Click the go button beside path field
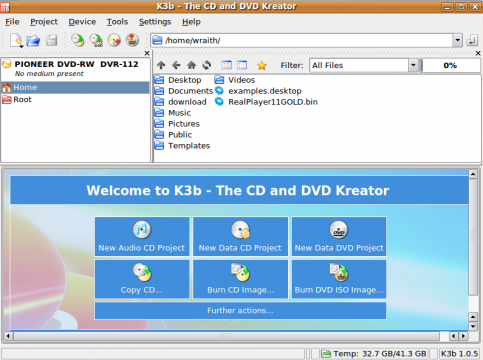This screenshot has width=483, height=360. click(x=472, y=40)
